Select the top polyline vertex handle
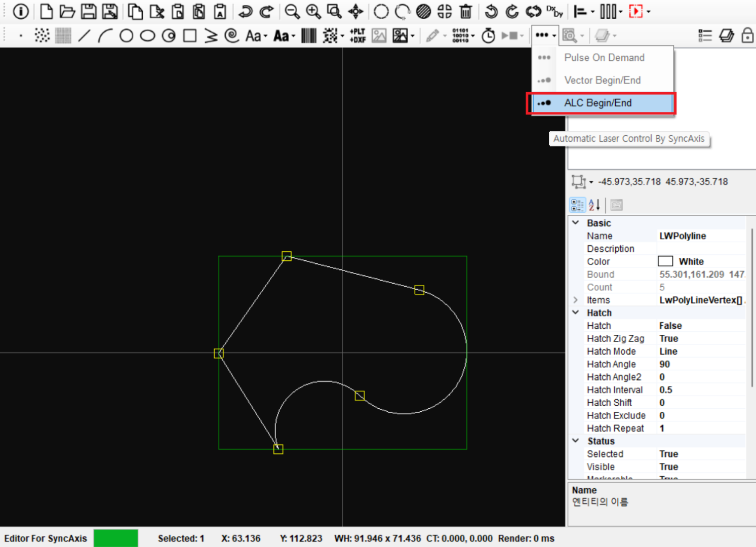 287,256
